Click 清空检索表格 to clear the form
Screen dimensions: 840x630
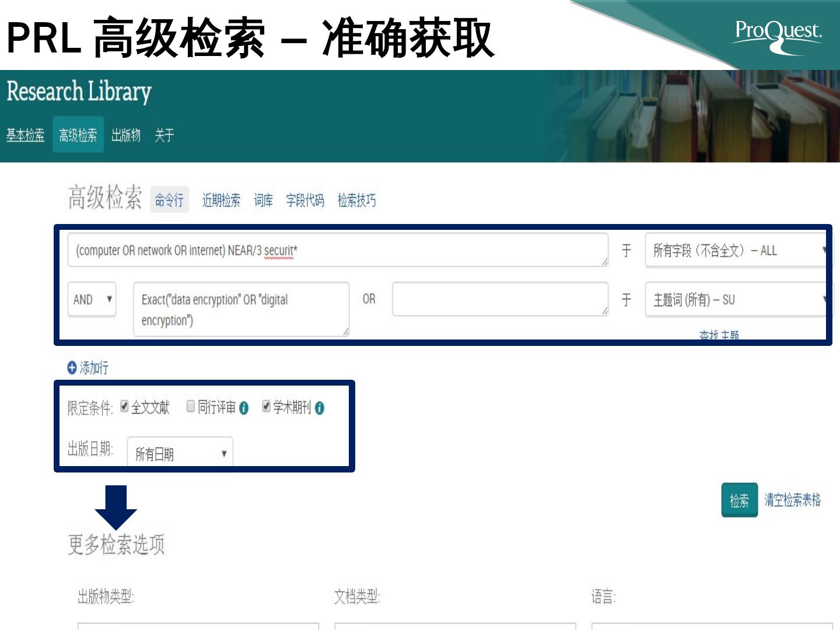click(x=793, y=500)
